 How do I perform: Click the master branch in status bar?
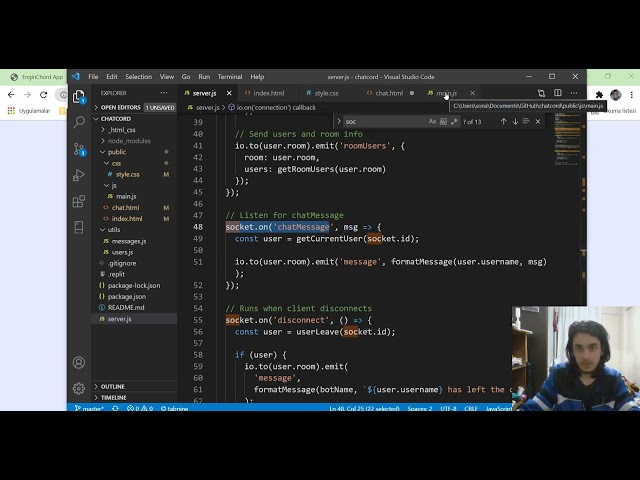[89, 408]
